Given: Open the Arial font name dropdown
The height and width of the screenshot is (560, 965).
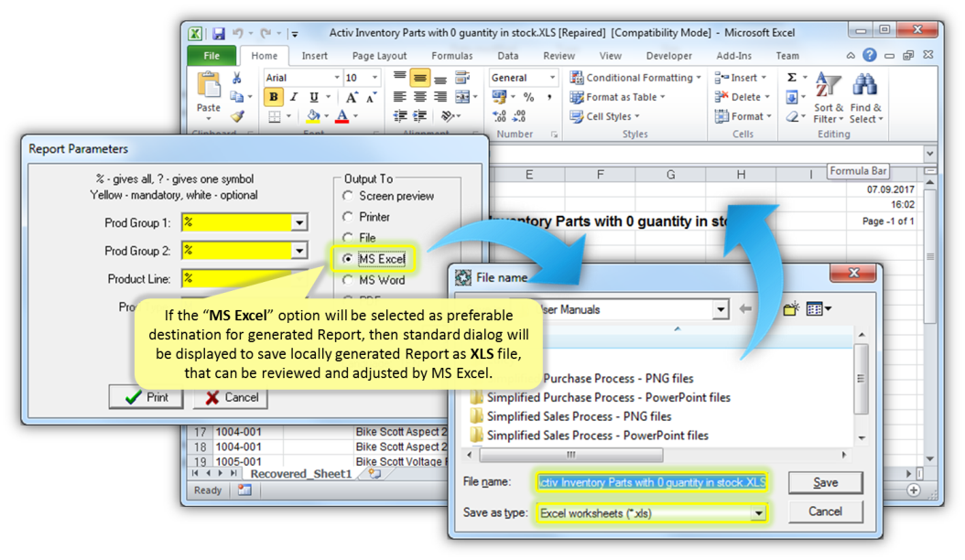Looking at the screenshot, I should tap(337, 78).
